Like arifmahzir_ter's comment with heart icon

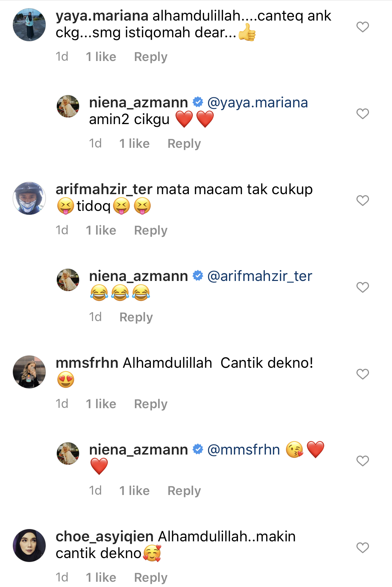(363, 200)
